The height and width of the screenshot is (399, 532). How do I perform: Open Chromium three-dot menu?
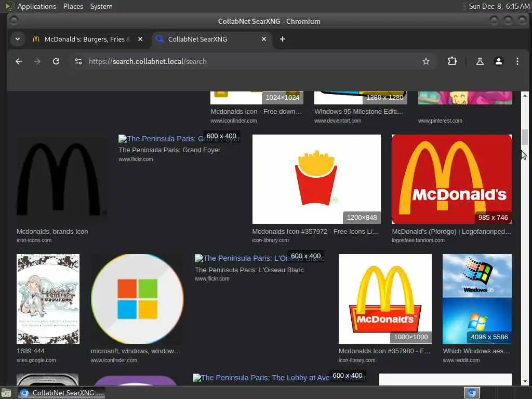[517, 61]
